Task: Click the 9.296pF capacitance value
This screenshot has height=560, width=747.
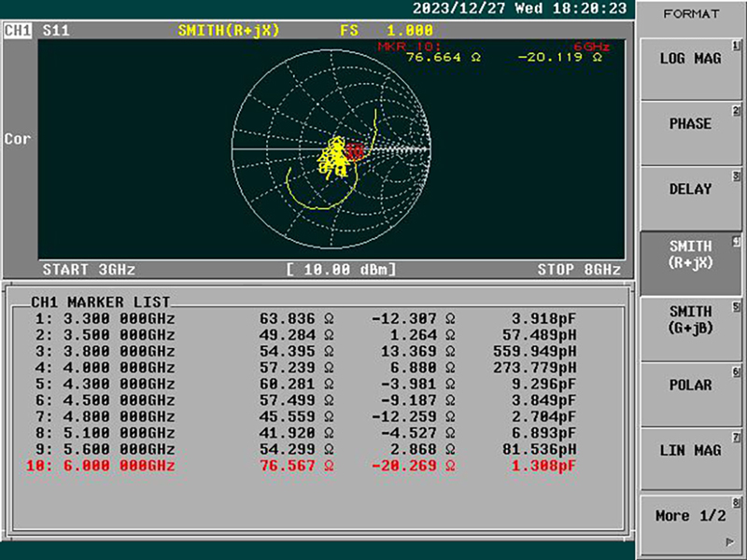Action: pyautogui.click(x=544, y=384)
